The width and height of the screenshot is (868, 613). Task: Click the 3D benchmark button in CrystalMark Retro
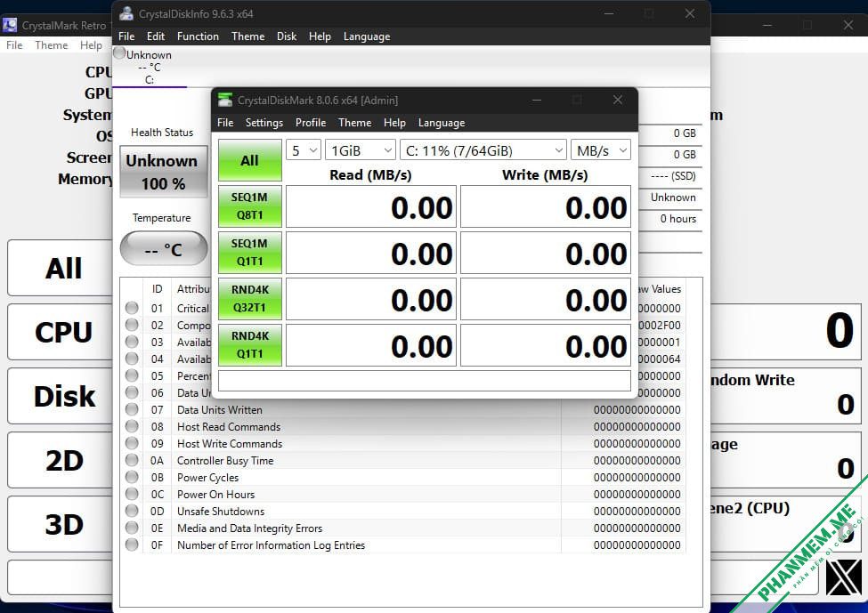point(60,525)
